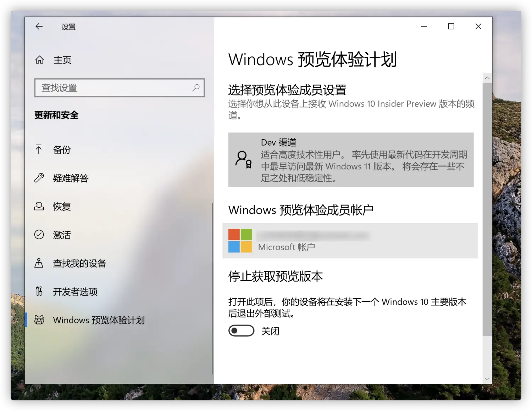Click the 恢复 recovery icon

coord(39,206)
